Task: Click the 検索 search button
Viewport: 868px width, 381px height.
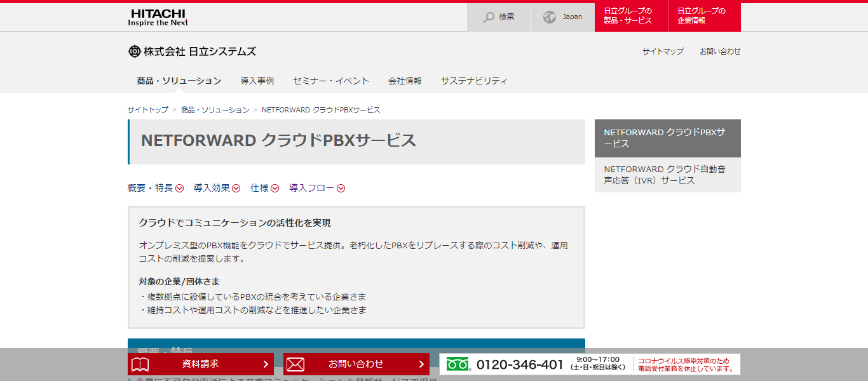Action: [499, 17]
